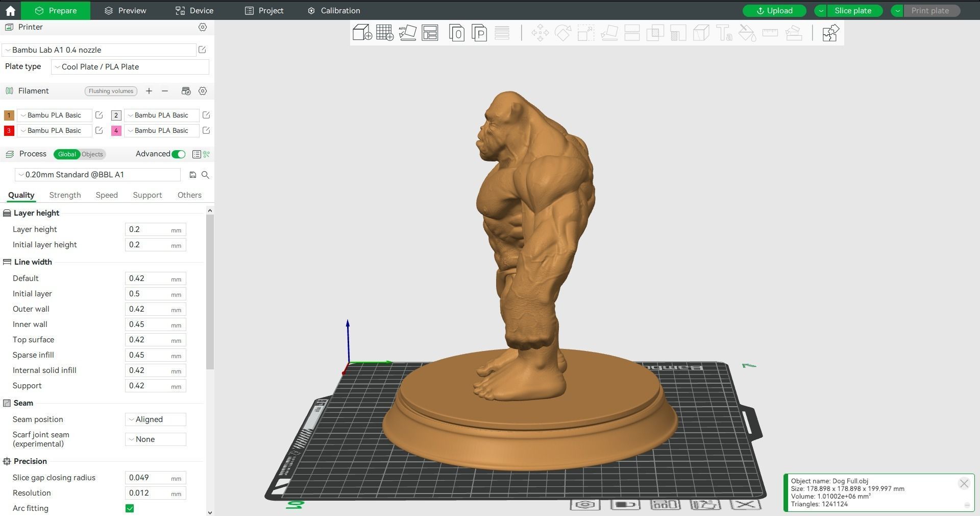Click the Add model cube icon
Image resolution: width=980 pixels, height=516 pixels.
click(362, 33)
